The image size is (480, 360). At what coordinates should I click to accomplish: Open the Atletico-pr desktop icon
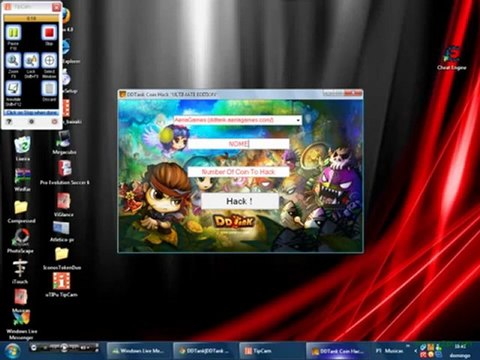coord(62,231)
